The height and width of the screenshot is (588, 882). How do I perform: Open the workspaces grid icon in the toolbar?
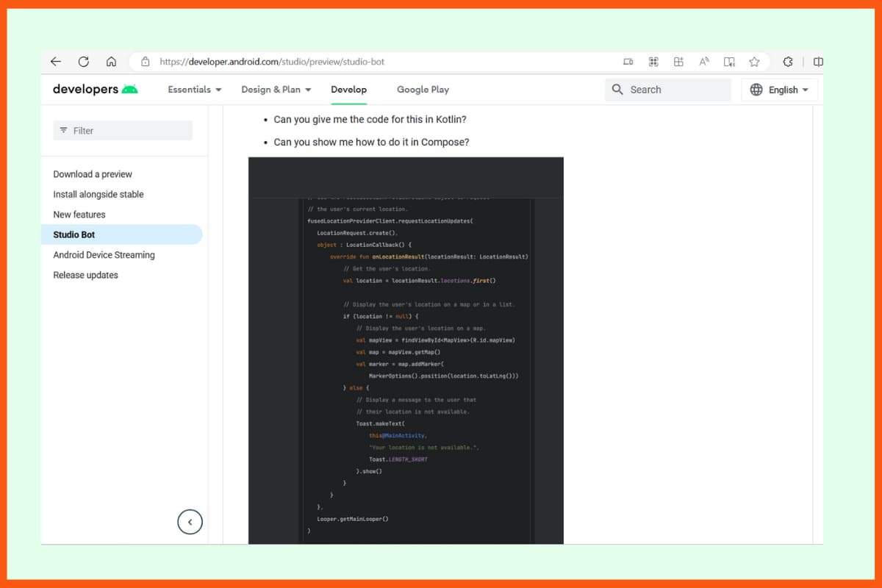[652, 62]
